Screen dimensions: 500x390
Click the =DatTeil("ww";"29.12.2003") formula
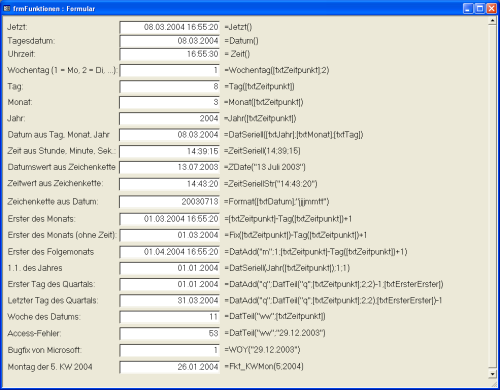pyautogui.click(x=275, y=333)
